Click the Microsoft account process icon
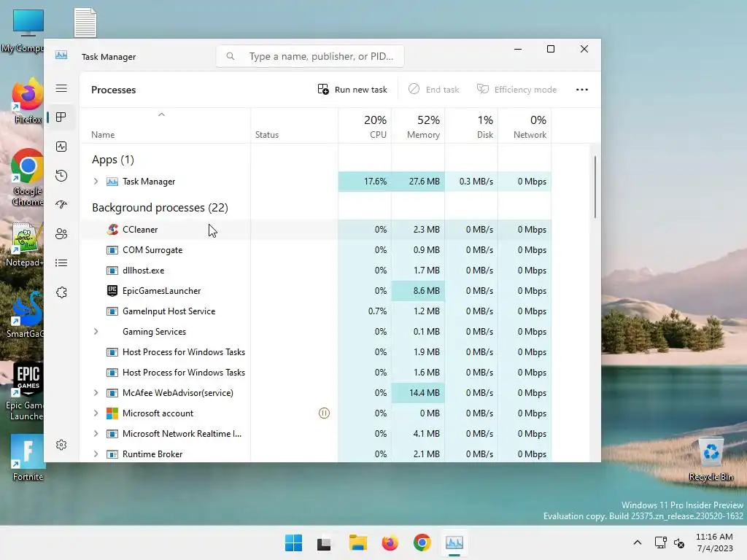747x560 pixels. coord(112,413)
